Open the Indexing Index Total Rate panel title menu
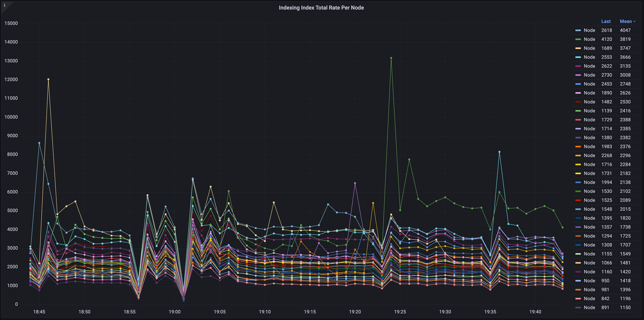The height and width of the screenshot is (320, 644). tap(321, 8)
